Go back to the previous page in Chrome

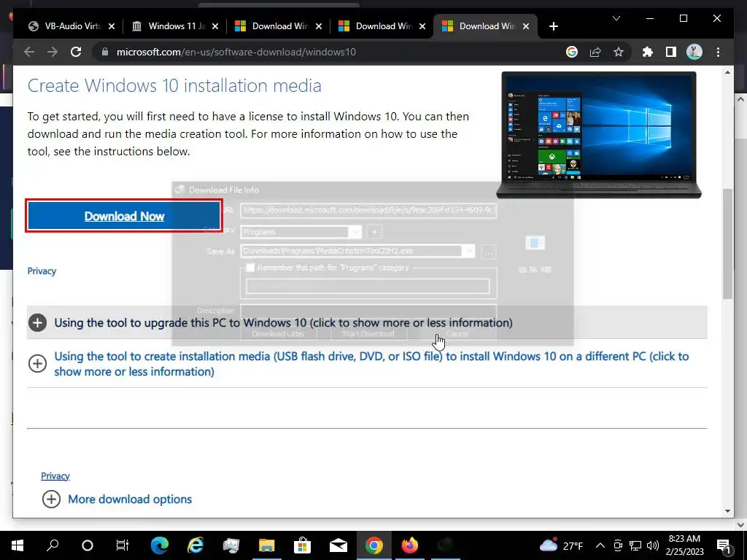[x=29, y=52]
